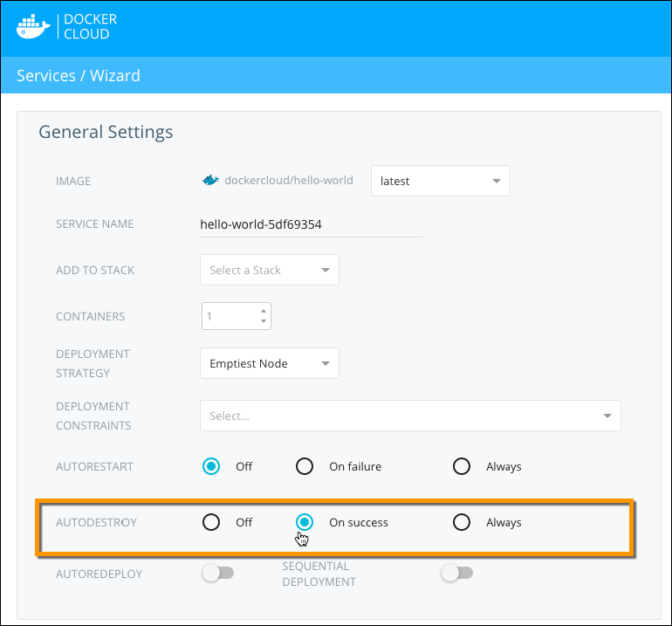Click the Services / Wizard breadcrumb

point(79,76)
